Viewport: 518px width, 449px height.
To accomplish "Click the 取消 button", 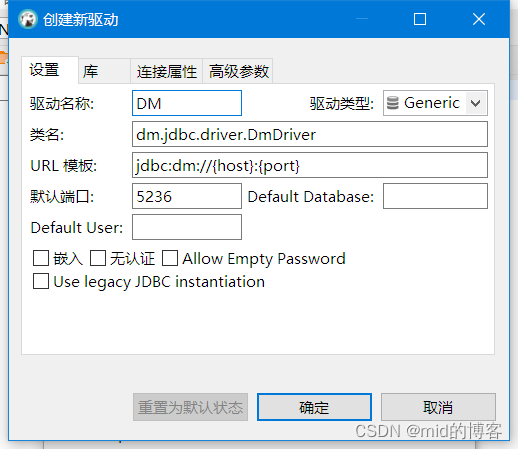I will click(438, 407).
